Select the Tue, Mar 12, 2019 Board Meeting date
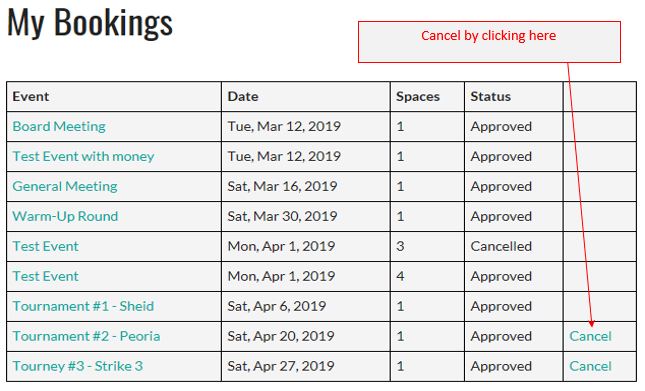 click(x=284, y=126)
